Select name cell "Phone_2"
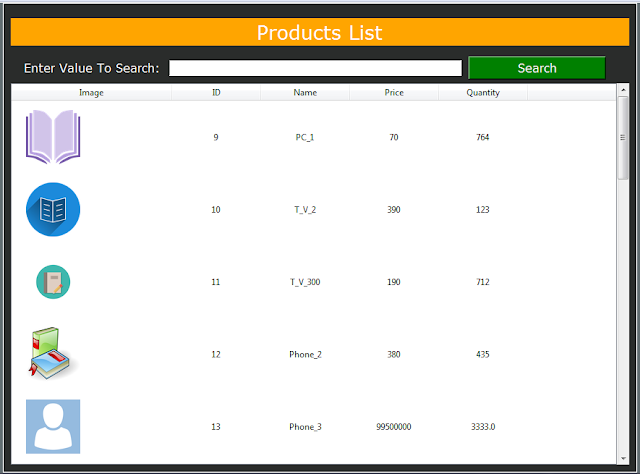 (x=305, y=354)
